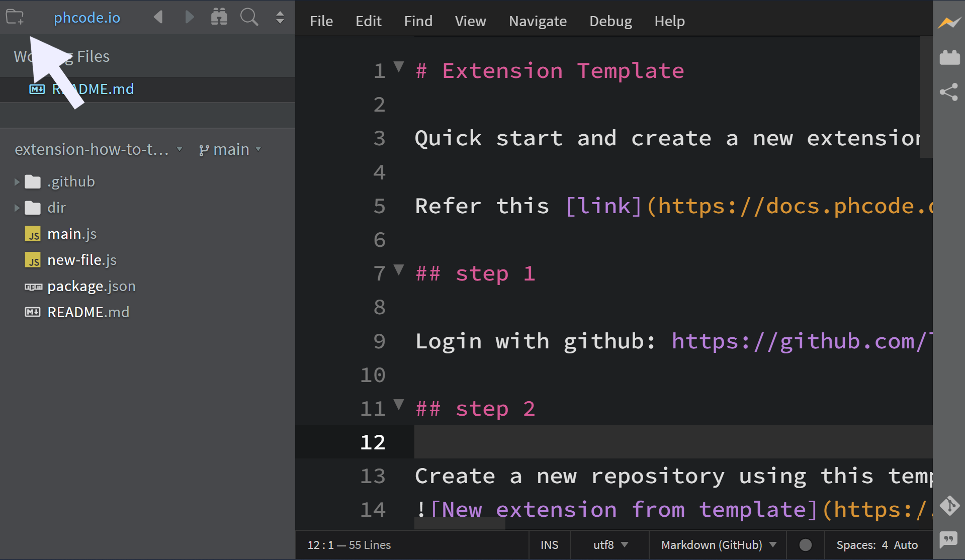The width and height of the screenshot is (965, 560).
Task: Click the "# Extension Template" heading line
Action: point(550,71)
